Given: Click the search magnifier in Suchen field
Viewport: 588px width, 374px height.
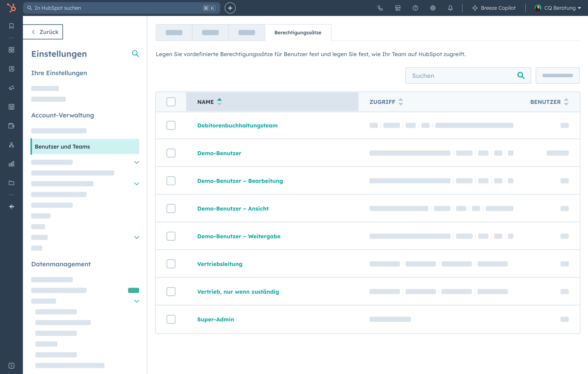Looking at the screenshot, I should point(521,75).
